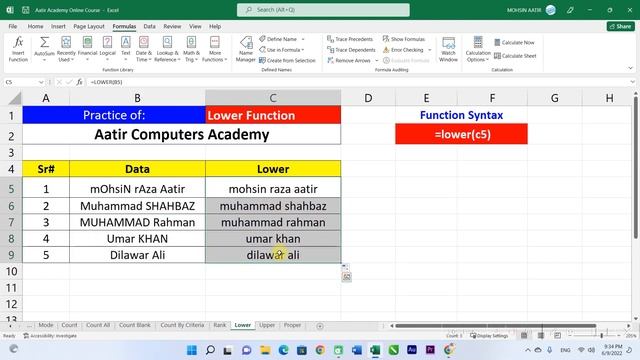Viewport: 640px width, 360px height.
Task: Open the AutoFill options icon below the table
Action: coord(346,277)
